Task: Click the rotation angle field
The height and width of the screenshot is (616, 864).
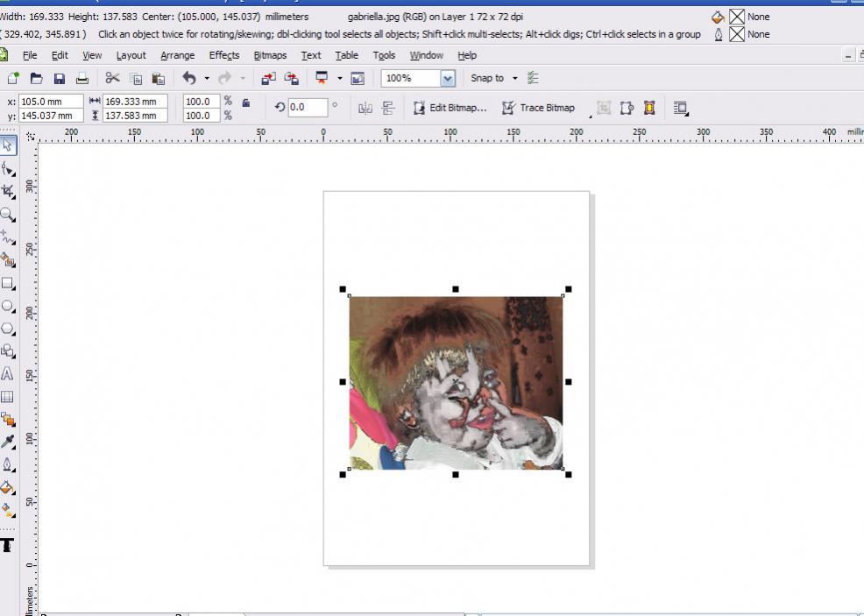Action: pyautogui.click(x=308, y=108)
